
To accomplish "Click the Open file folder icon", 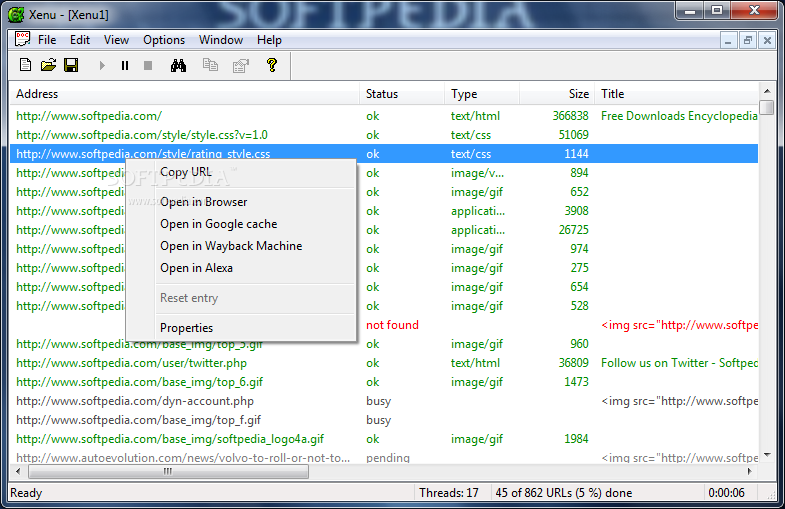I will (49, 65).
